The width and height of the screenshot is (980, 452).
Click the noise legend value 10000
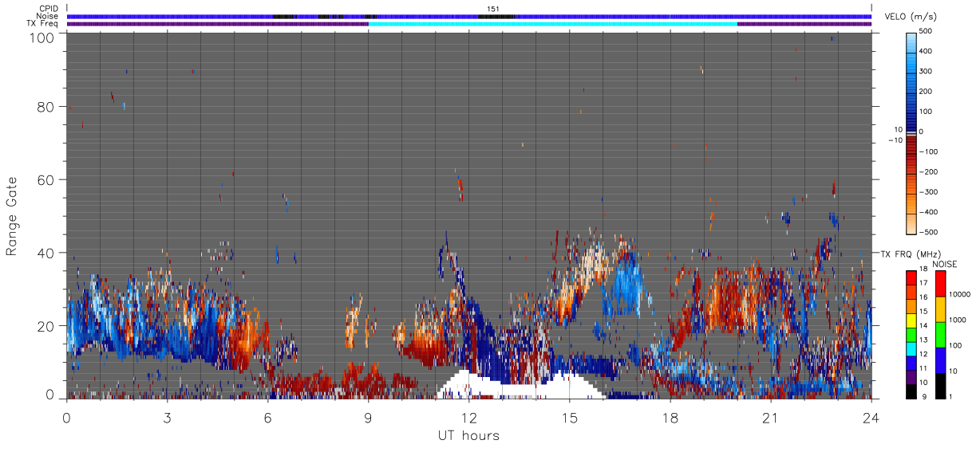click(958, 293)
